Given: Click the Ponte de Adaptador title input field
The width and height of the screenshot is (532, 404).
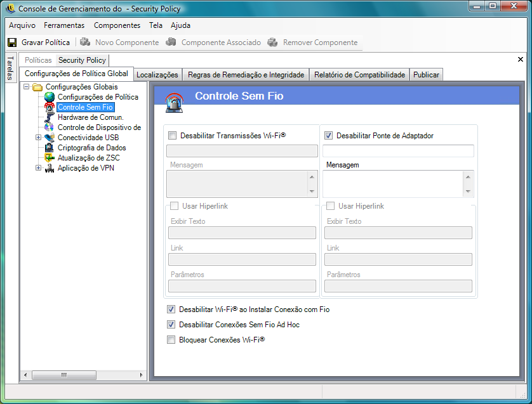Looking at the screenshot, I should (x=398, y=151).
